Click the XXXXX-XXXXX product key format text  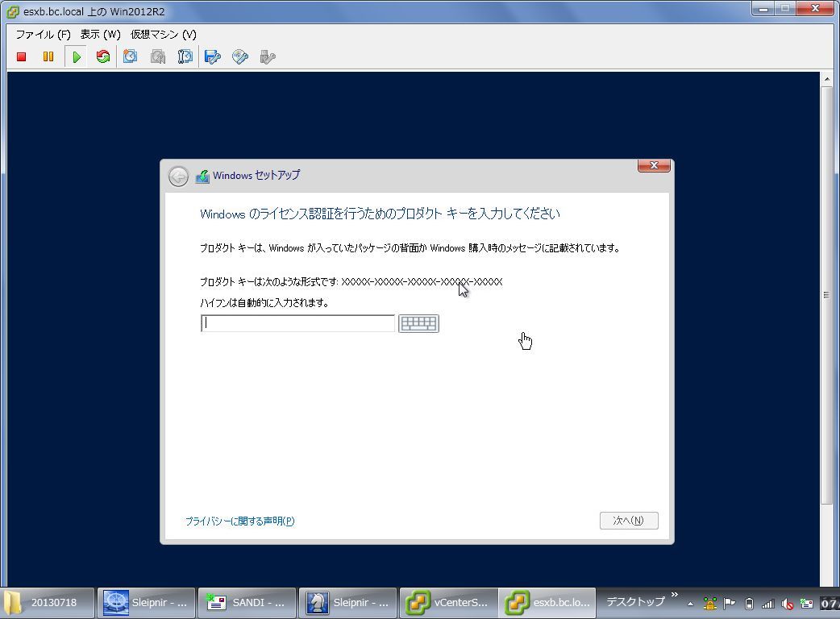(422, 281)
